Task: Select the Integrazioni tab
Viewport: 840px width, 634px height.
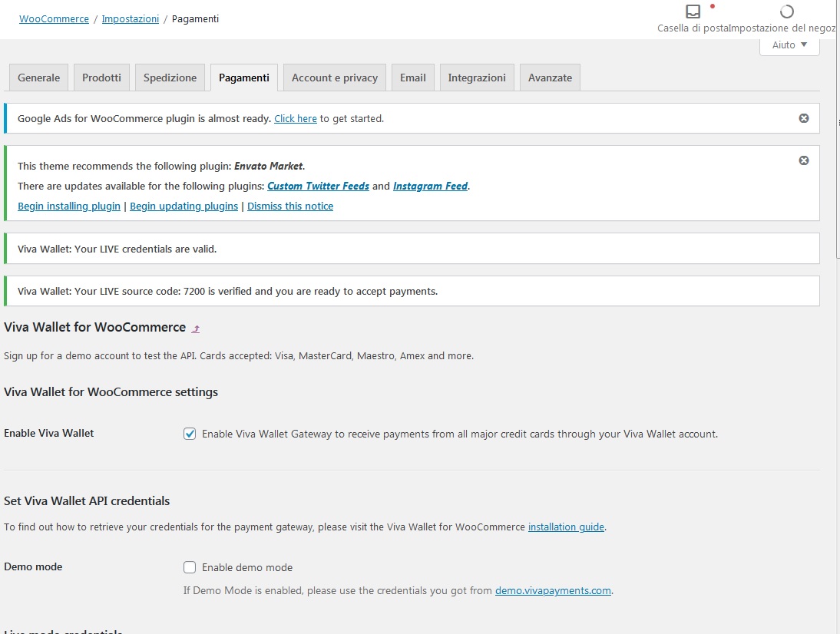Action: coord(476,77)
